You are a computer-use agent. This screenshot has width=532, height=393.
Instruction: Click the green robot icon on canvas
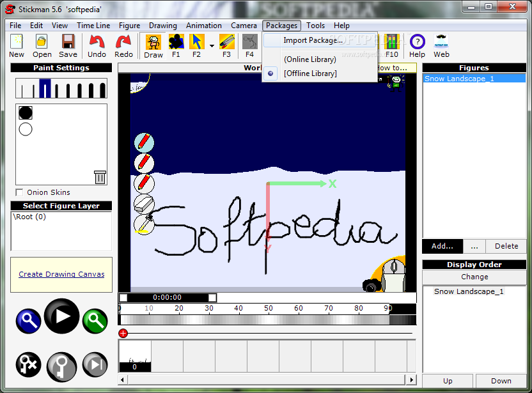point(396,83)
